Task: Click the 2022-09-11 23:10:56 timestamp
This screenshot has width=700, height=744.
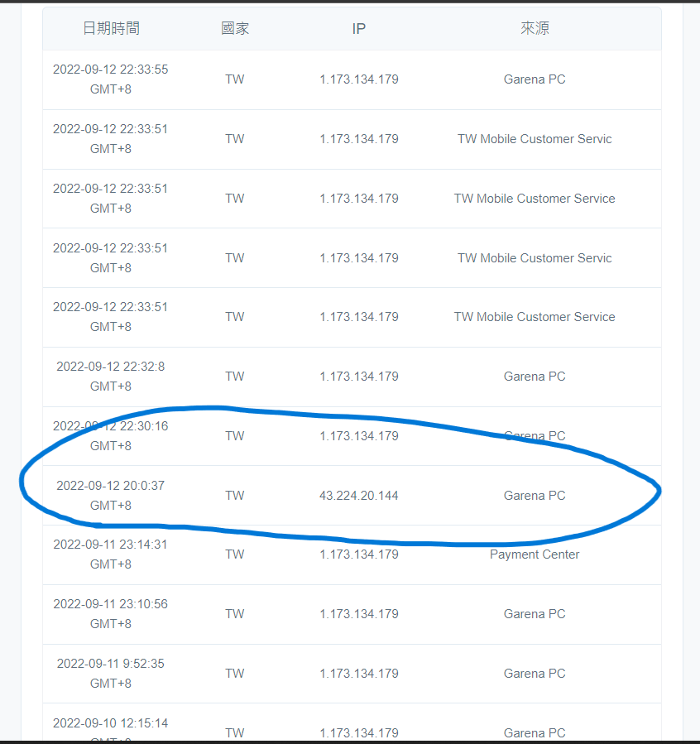Action: pyautogui.click(x=110, y=604)
